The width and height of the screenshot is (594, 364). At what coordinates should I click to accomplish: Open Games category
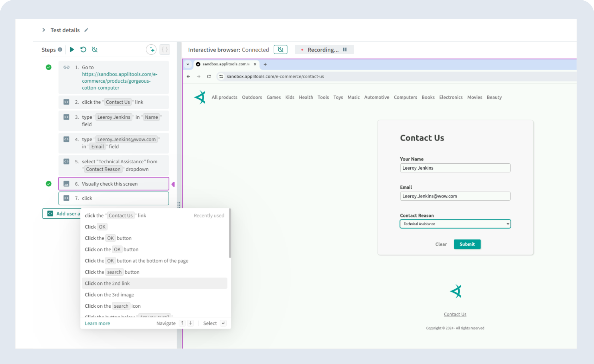point(274,97)
